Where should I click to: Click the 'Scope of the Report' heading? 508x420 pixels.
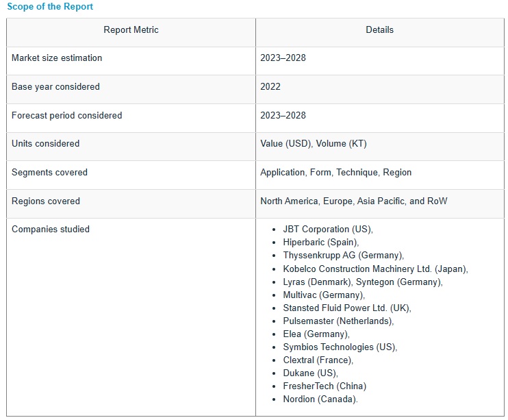tap(50, 7)
